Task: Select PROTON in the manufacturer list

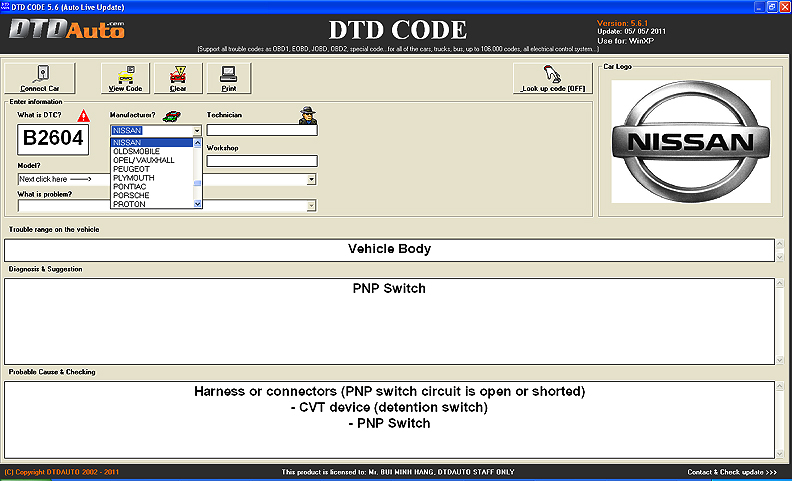Action: tap(152, 204)
